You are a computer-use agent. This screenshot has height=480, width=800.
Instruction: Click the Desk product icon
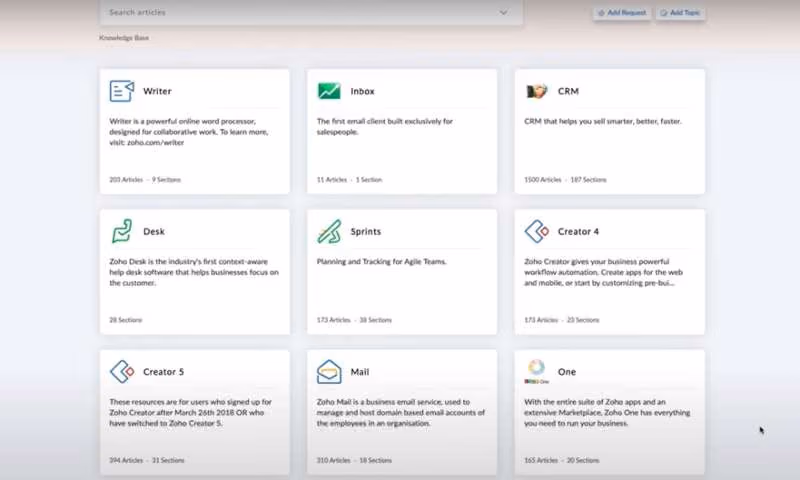(122, 231)
